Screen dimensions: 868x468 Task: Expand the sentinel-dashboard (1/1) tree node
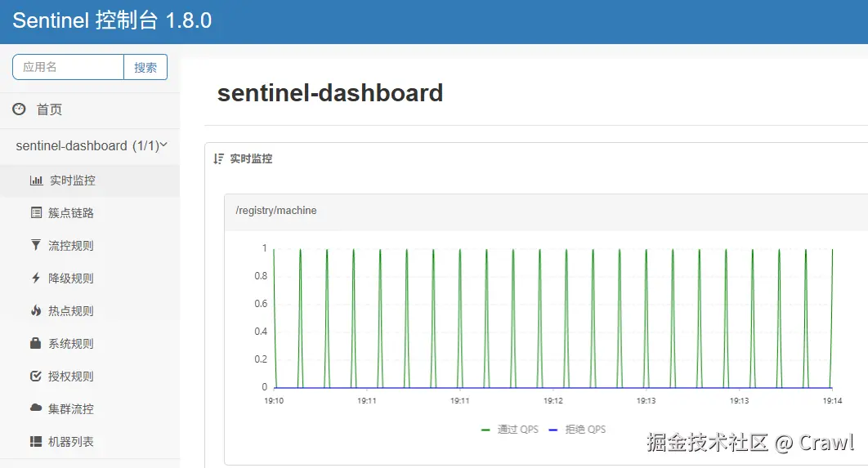click(87, 146)
